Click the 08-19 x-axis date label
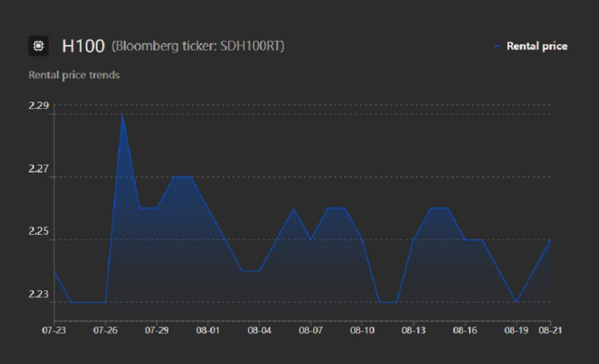 click(x=516, y=331)
